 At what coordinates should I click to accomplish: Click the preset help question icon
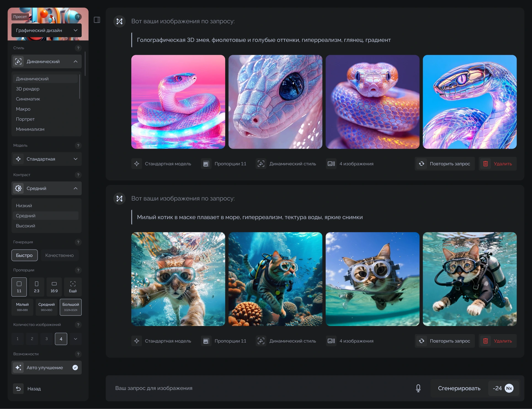[x=78, y=17]
